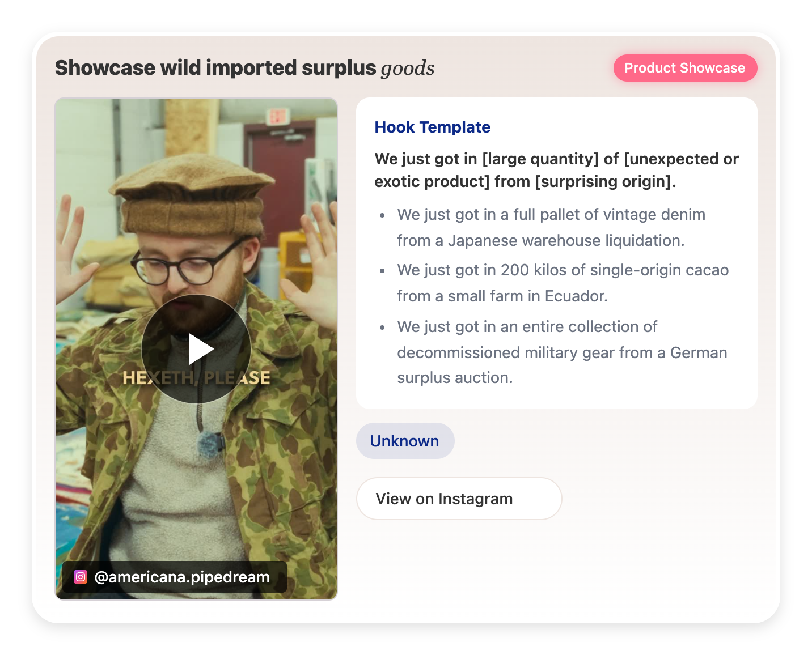Select the vintage denim example bullet
This screenshot has height=655, width=812.
tap(550, 227)
